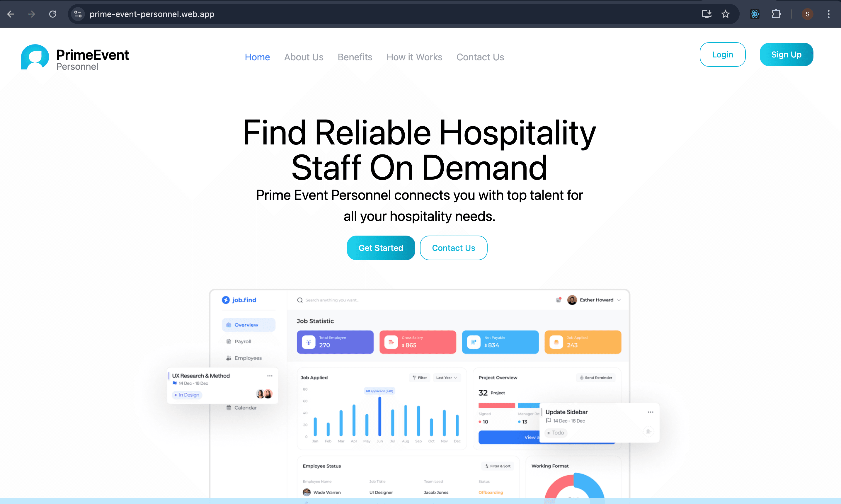Open the Chrome three-dot menu
Viewport: 841px width, 504px height.
tap(828, 14)
